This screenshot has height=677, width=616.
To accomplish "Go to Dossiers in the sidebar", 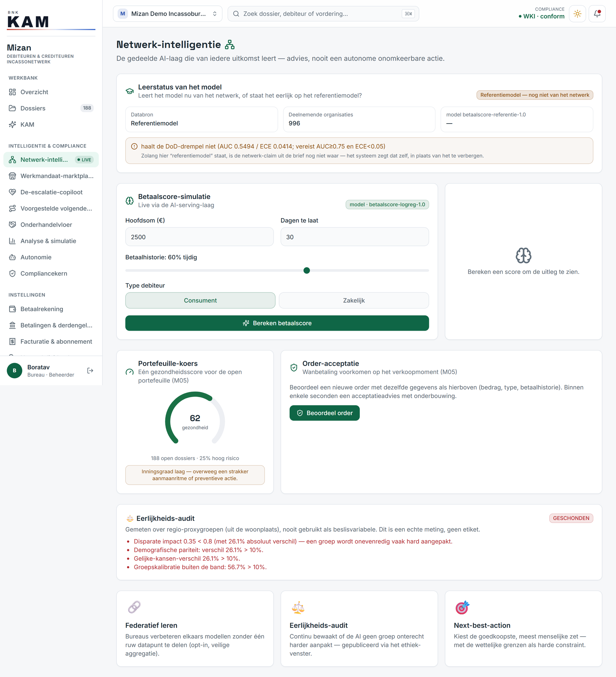I will tap(51, 108).
